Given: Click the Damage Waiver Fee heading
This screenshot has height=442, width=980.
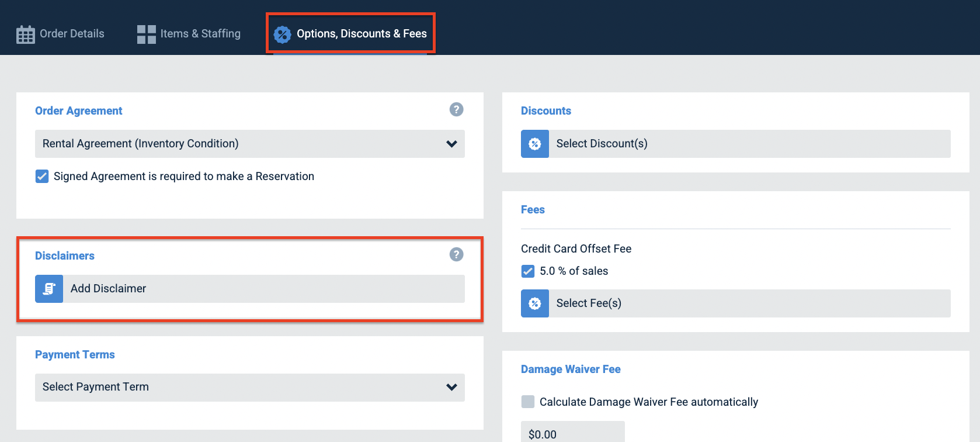Looking at the screenshot, I should pos(571,369).
